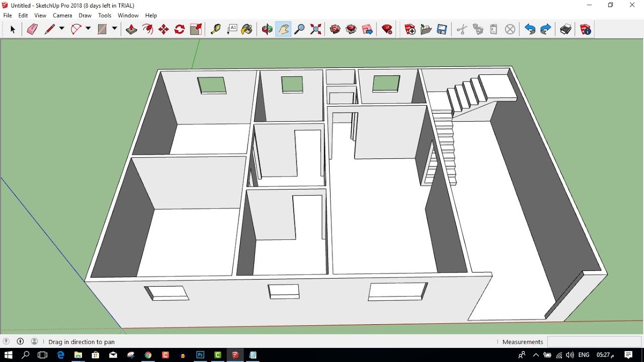Undo the last action
The image size is (644, 362).
[530, 30]
